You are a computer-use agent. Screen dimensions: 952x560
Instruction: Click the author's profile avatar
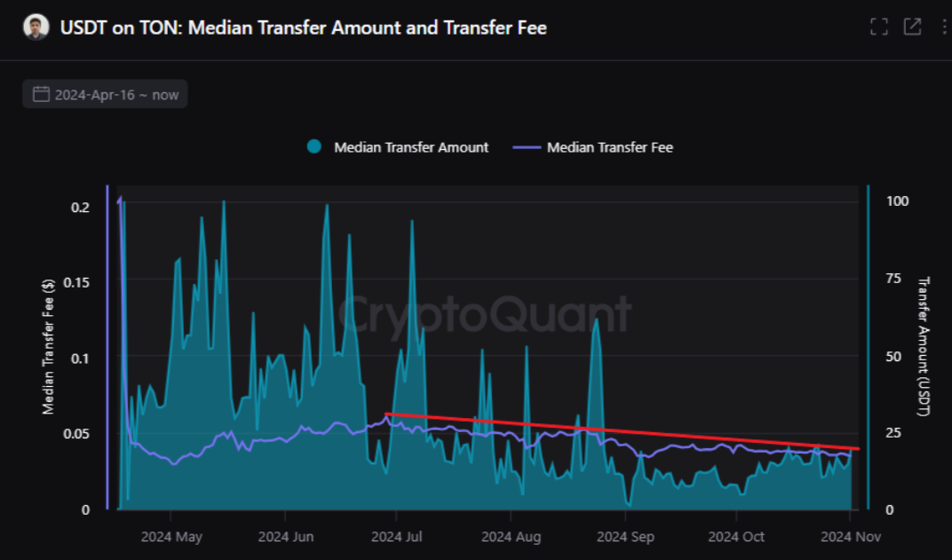36,27
